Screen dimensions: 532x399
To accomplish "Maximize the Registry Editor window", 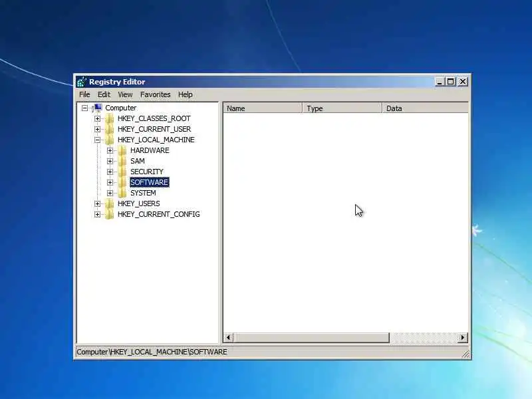I will point(451,82).
